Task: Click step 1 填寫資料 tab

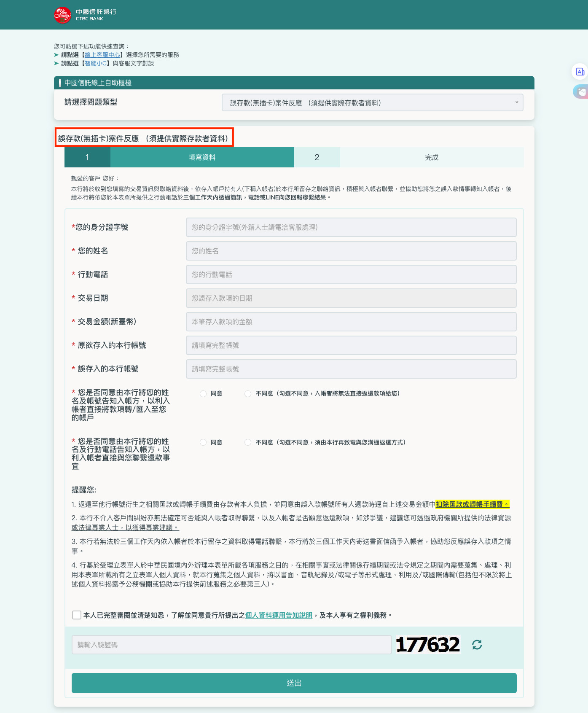Action: coord(179,157)
